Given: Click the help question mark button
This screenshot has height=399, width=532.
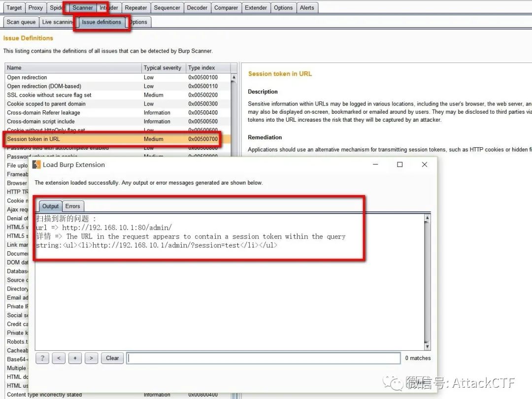Looking at the screenshot, I should [x=42, y=358].
